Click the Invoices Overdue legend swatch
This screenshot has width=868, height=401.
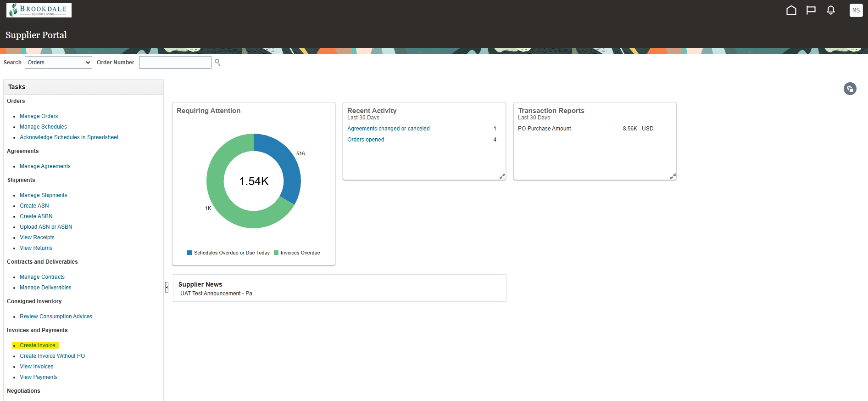tap(276, 253)
